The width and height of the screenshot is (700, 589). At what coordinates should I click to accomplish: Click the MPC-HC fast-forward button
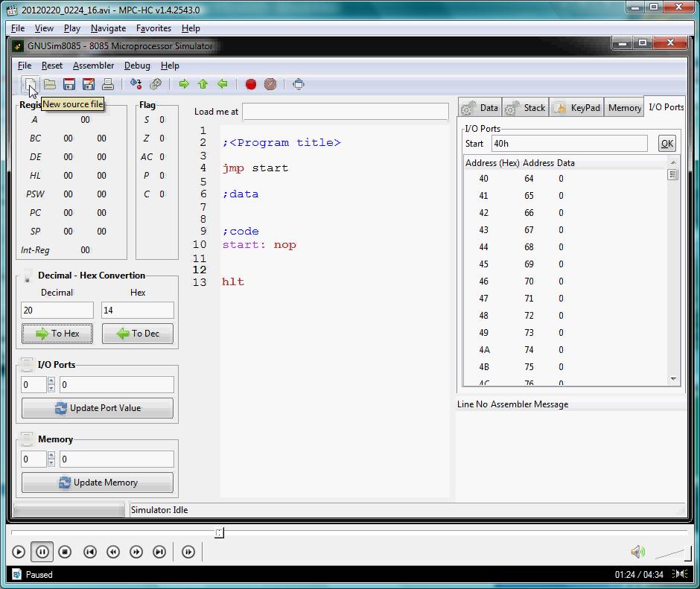[x=136, y=552]
